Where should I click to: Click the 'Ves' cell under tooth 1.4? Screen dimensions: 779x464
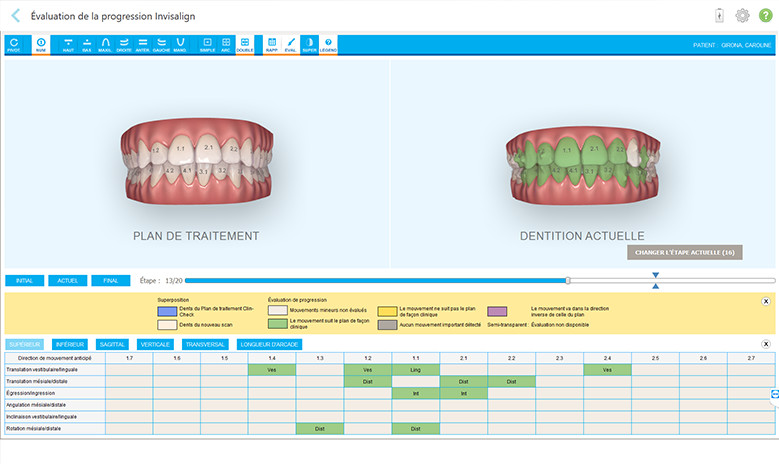(x=272, y=370)
